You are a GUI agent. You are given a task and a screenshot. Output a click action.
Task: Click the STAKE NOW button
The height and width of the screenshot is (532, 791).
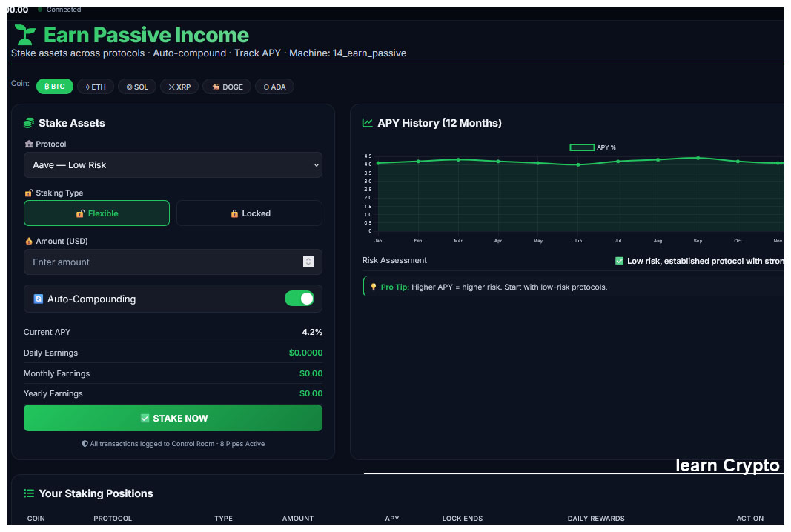(x=173, y=418)
